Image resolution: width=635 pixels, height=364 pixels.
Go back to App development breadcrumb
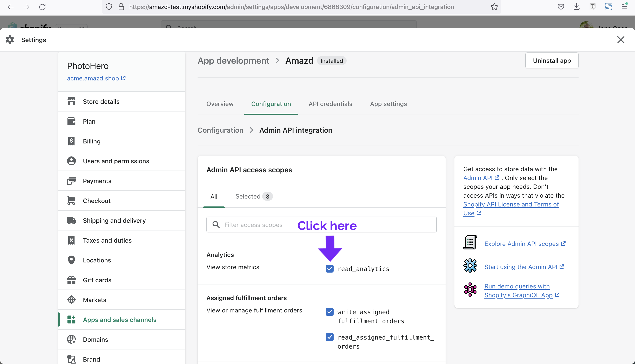click(x=233, y=61)
